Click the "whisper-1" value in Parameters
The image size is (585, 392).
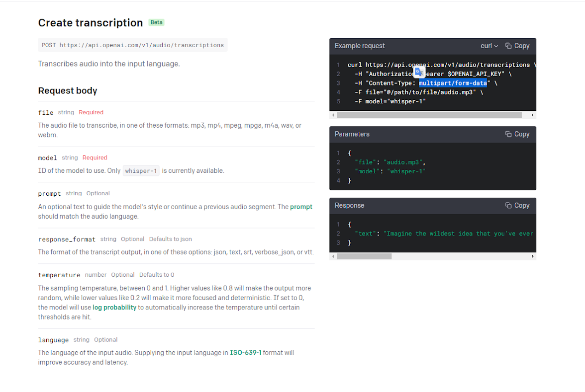406,171
